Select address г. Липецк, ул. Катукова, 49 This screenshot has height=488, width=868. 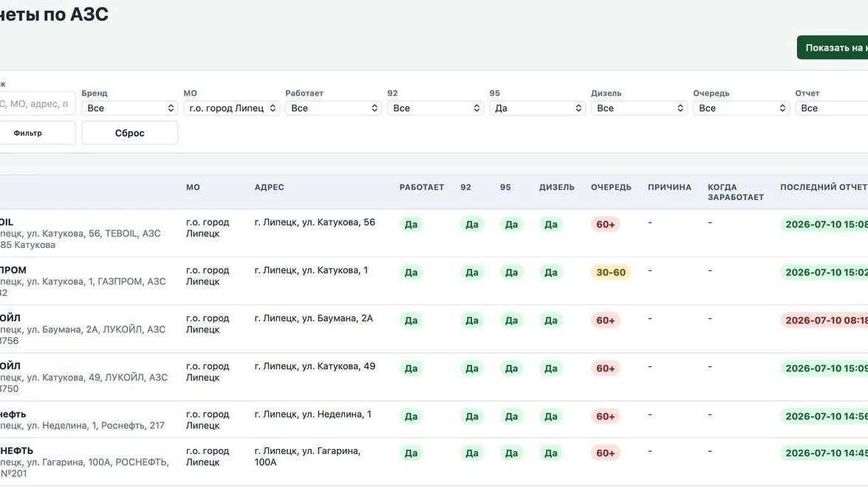pos(315,366)
